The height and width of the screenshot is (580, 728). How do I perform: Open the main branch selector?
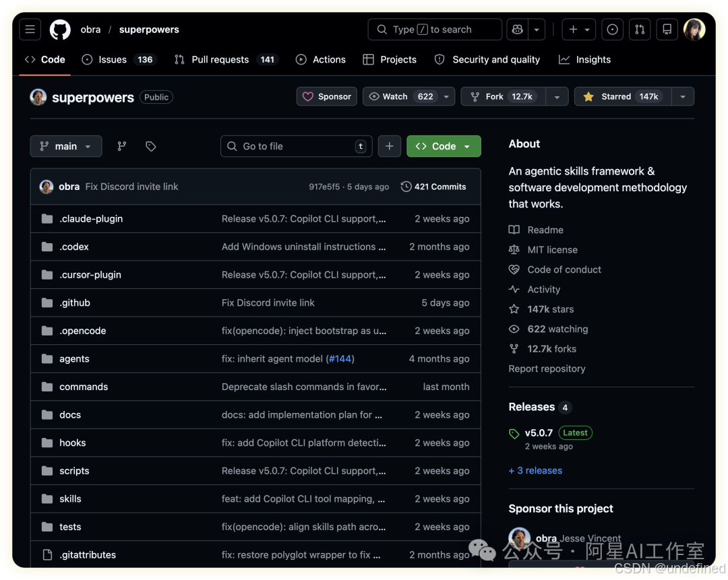tap(66, 146)
